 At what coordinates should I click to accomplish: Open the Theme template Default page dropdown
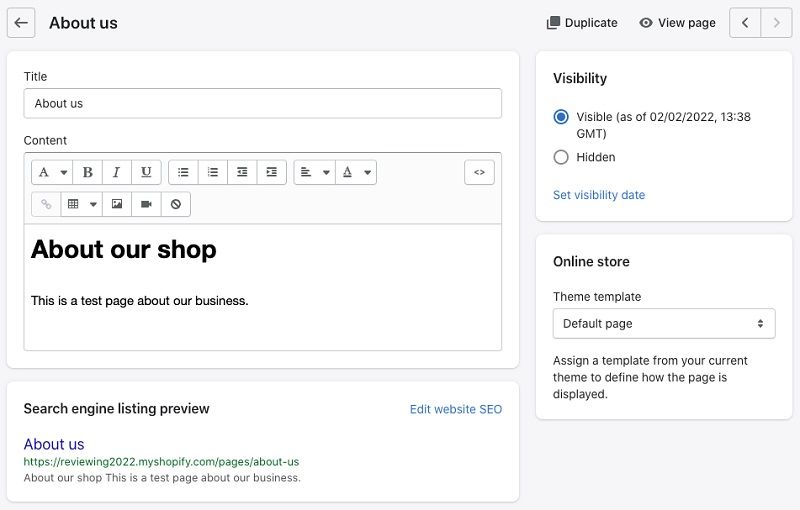tap(664, 323)
